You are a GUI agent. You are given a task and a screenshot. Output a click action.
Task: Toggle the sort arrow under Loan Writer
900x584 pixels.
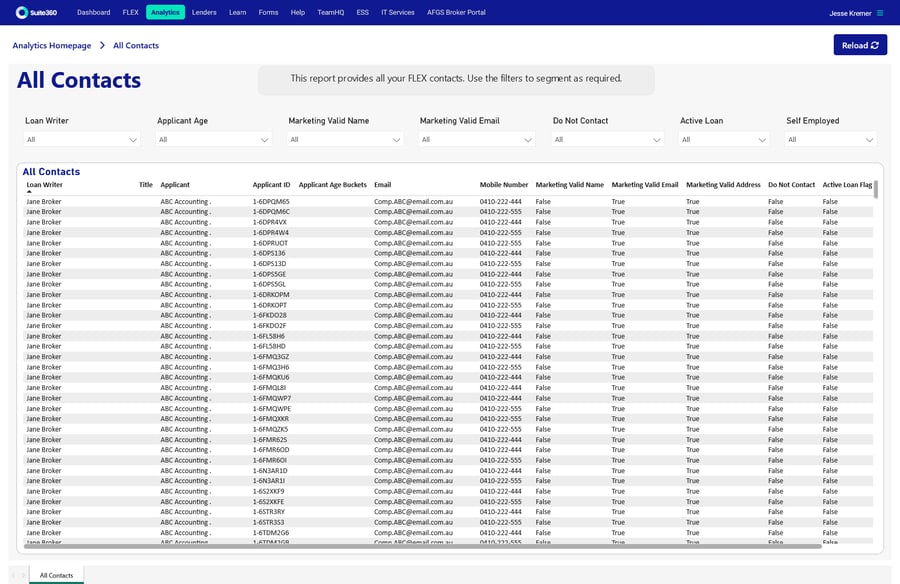(29, 191)
